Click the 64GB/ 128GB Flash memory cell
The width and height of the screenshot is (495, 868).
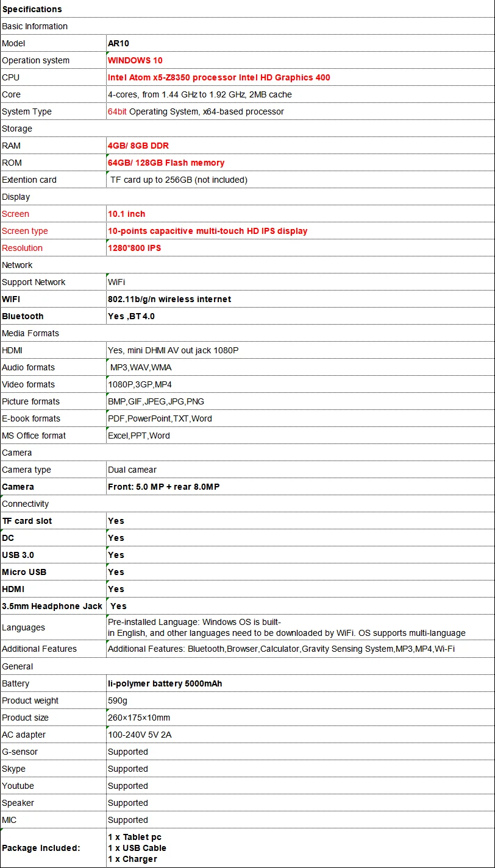click(300, 163)
